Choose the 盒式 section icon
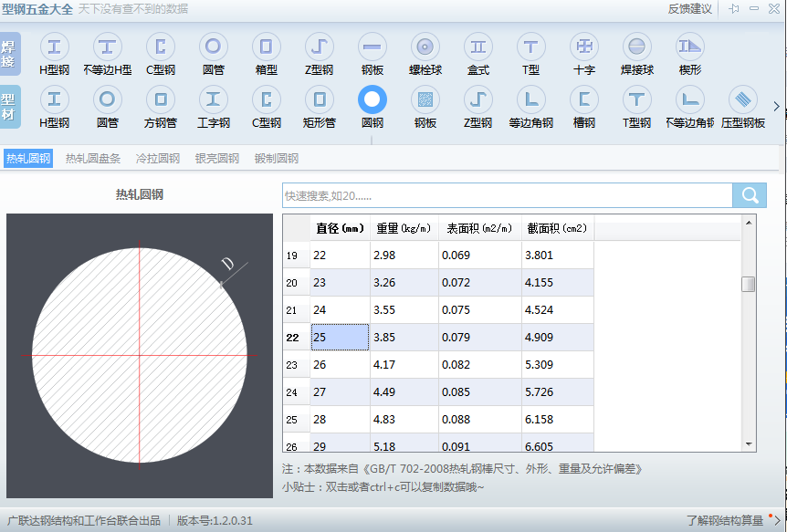The width and height of the screenshot is (787, 532). [477, 47]
